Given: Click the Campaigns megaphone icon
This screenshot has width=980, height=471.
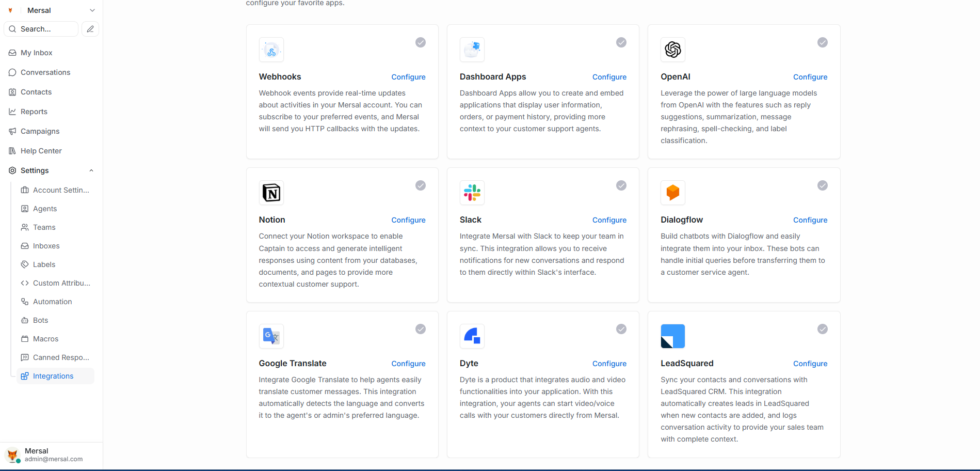Looking at the screenshot, I should click(12, 131).
